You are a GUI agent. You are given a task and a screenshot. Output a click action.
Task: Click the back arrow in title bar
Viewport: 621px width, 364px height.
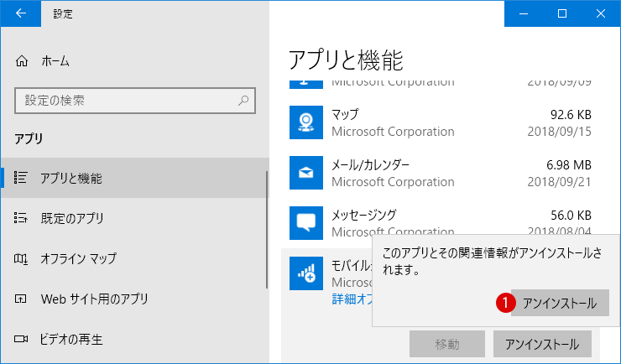(21, 13)
